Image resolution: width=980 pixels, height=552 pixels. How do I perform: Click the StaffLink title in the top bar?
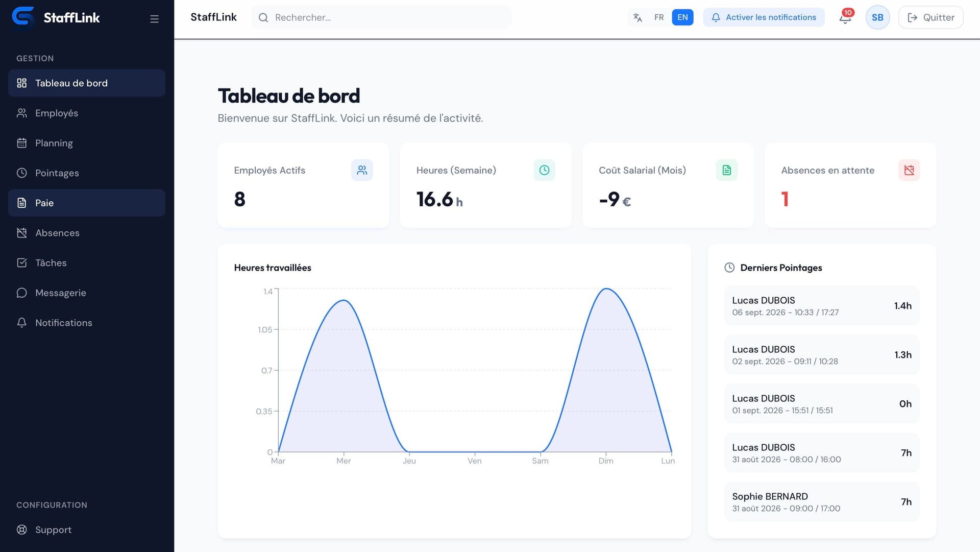pos(213,17)
